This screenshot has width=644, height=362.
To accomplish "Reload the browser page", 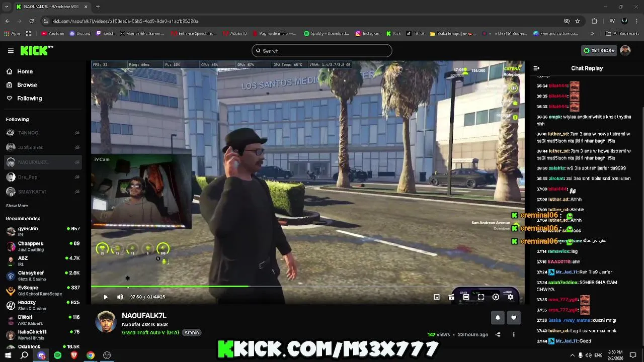I will coord(31,21).
